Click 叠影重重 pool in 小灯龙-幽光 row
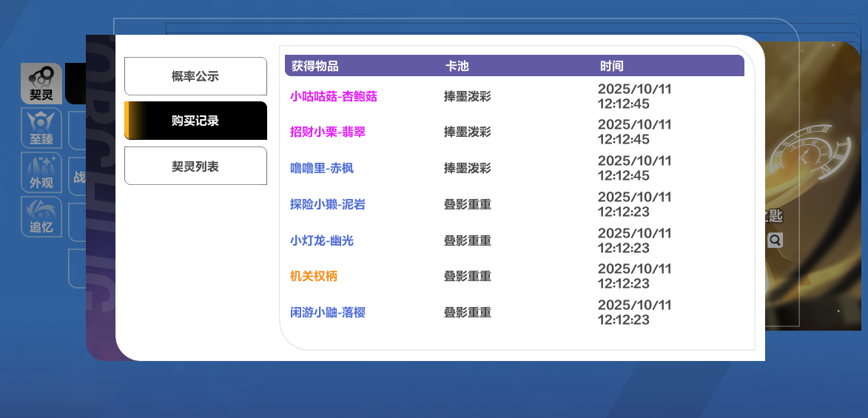 [x=467, y=240]
